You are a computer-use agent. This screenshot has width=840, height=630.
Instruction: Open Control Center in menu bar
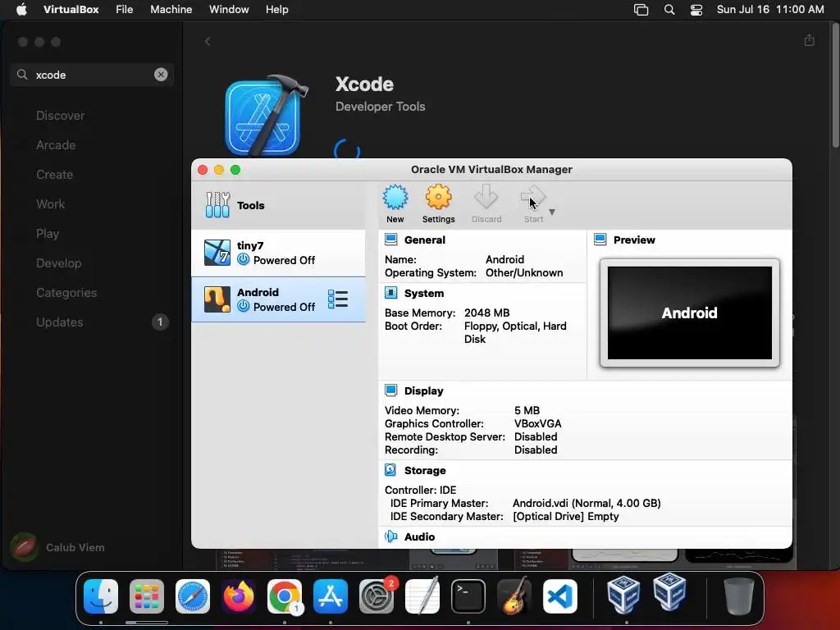click(x=696, y=10)
